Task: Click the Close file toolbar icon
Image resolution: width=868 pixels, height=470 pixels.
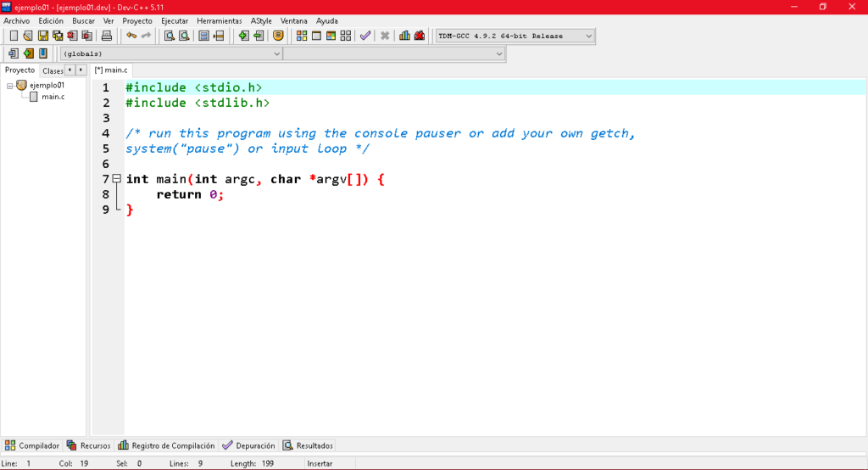Action: (72, 36)
